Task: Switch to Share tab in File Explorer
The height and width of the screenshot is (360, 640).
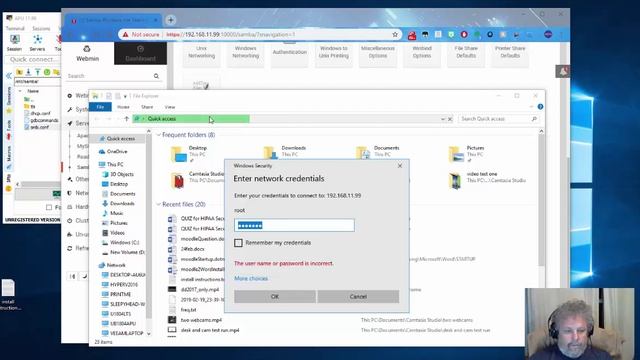Action: coord(147,107)
